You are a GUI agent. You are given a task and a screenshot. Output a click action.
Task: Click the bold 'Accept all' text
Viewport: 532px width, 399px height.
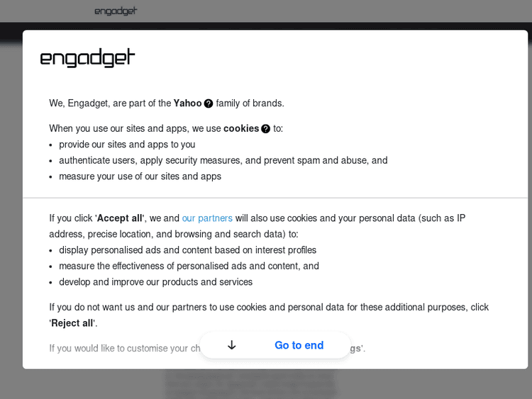click(120, 218)
